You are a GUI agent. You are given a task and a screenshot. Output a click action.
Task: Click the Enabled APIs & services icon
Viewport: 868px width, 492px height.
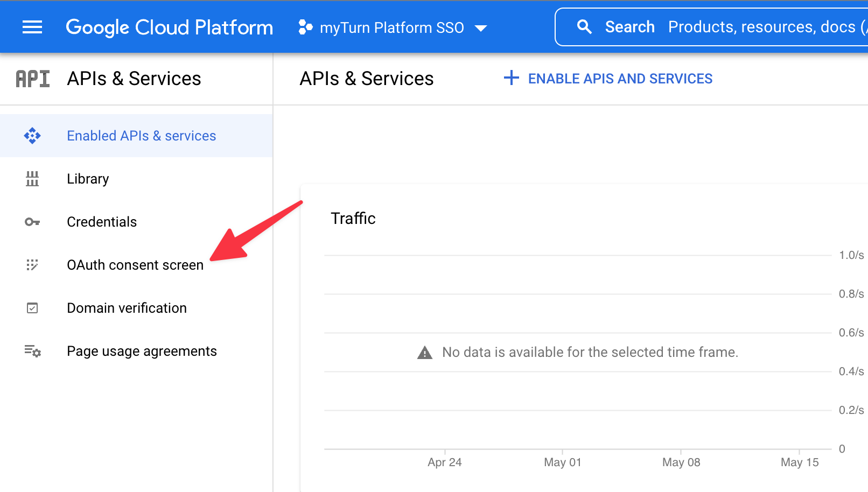pyautogui.click(x=32, y=136)
